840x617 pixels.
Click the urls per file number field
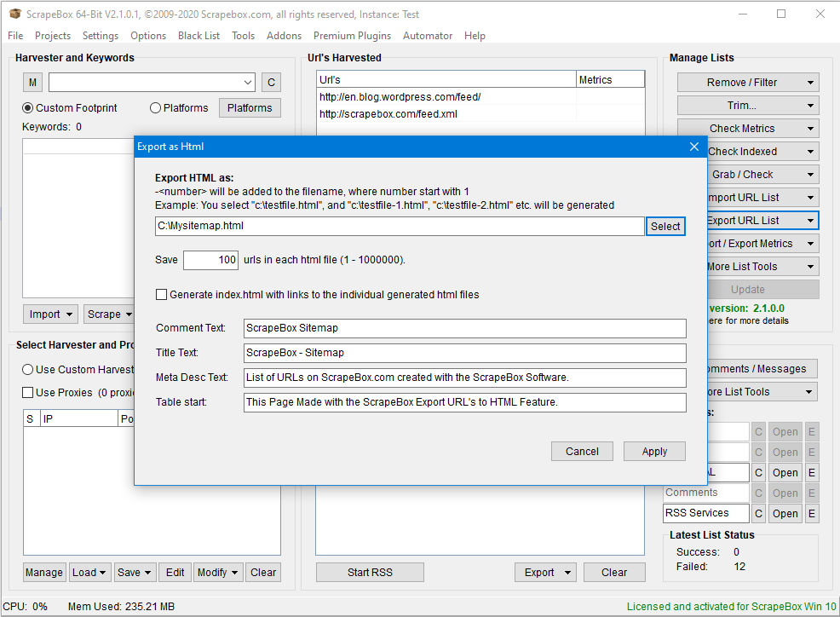click(210, 260)
